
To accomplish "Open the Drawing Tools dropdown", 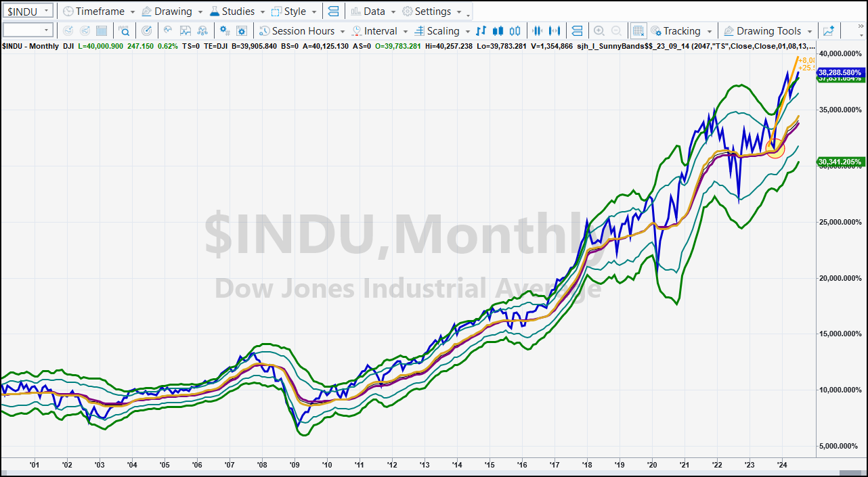I will (767, 31).
